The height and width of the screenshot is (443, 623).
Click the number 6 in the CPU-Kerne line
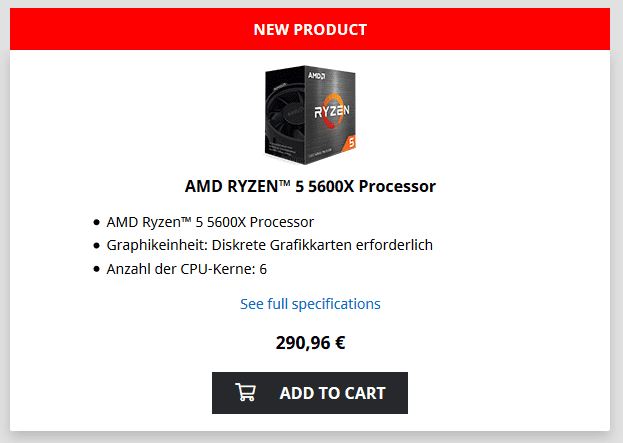click(263, 268)
